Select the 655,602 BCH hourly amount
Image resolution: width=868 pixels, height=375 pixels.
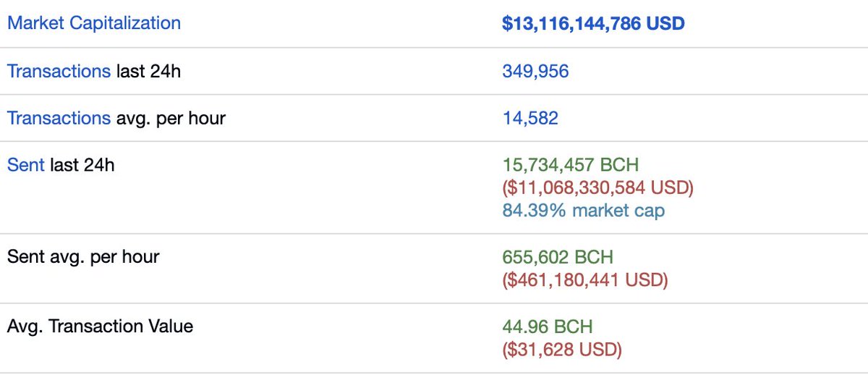pyautogui.click(x=558, y=257)
